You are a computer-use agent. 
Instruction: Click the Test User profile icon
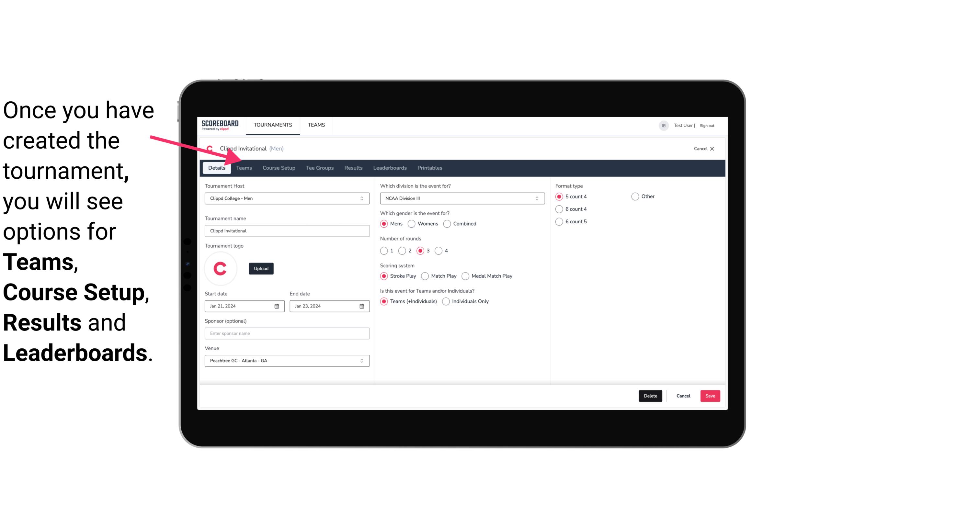tap(664, 125)
